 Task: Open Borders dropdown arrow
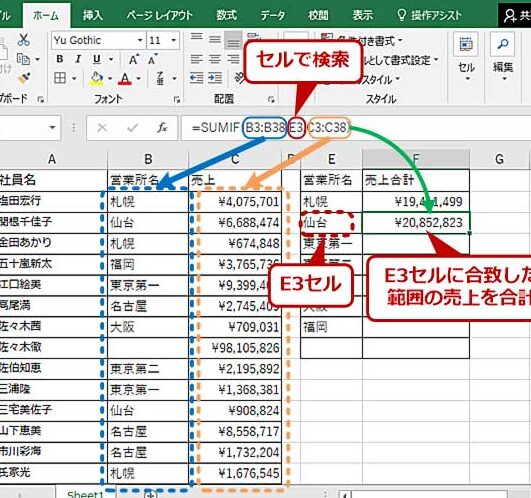click(74, 79)
